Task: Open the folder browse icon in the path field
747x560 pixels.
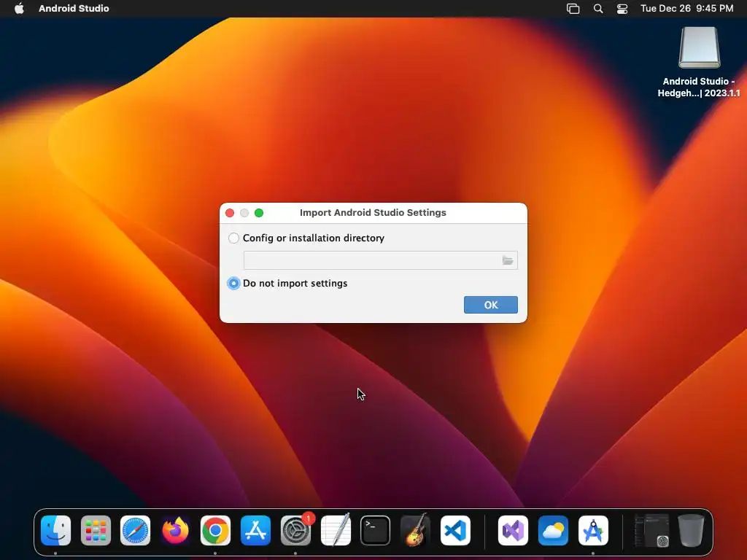Action: [x=508, y=260]
